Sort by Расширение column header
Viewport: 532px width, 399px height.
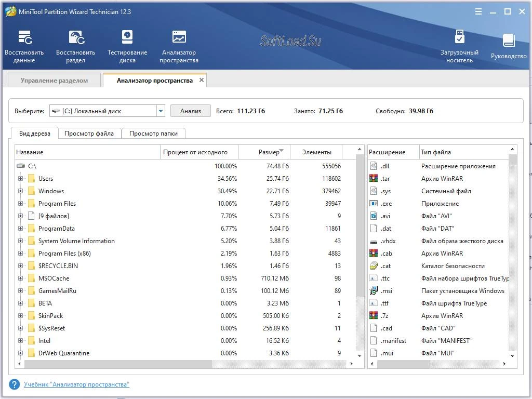tap(394, 152)
